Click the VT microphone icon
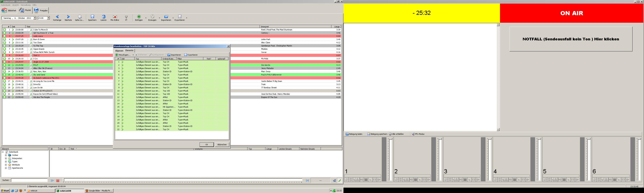Screen dimensions: 644x193 pos(126,18)
